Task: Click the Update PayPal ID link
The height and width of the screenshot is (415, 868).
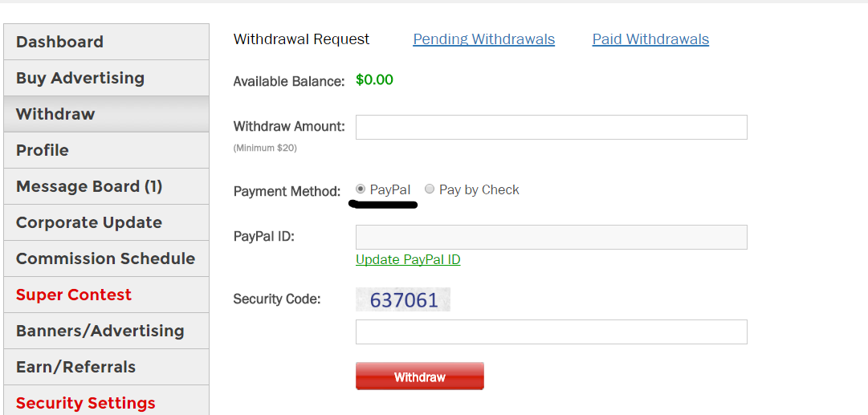Action: pos(408,259)
